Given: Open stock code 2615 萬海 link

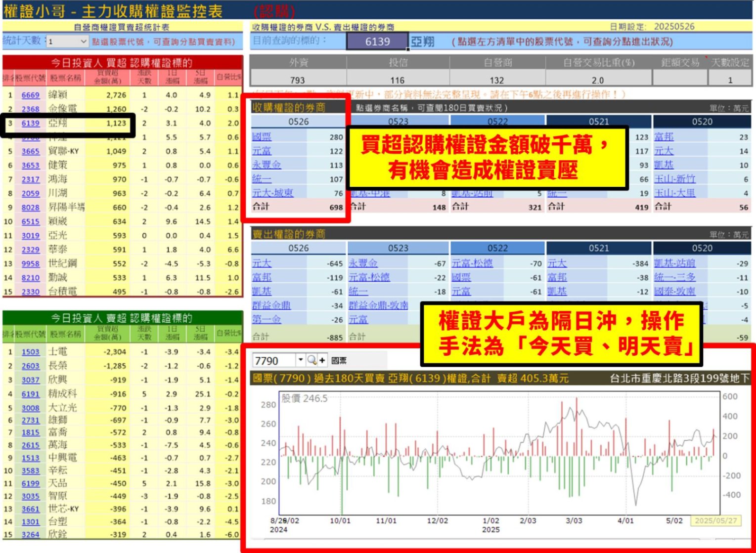Looking at the screenshot, I should (30, 445).
